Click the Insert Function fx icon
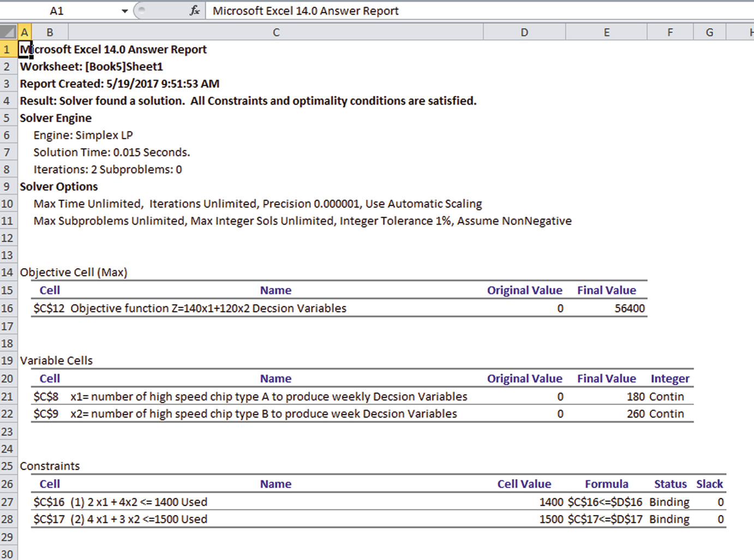Viewport: 754px width, 560px height. (x=194, y=11)
